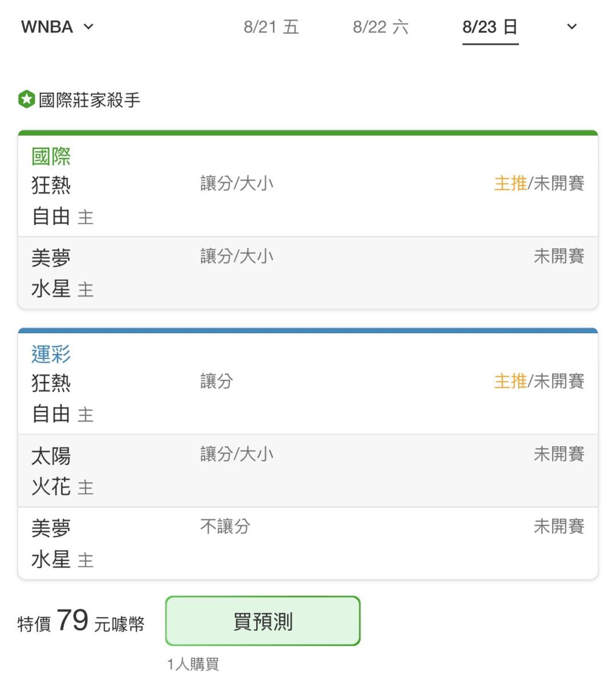The image size is (616, 682).
Task: Select 運彩 美夢 vs 水星 matchup row
Action: (x=308, y=543)
